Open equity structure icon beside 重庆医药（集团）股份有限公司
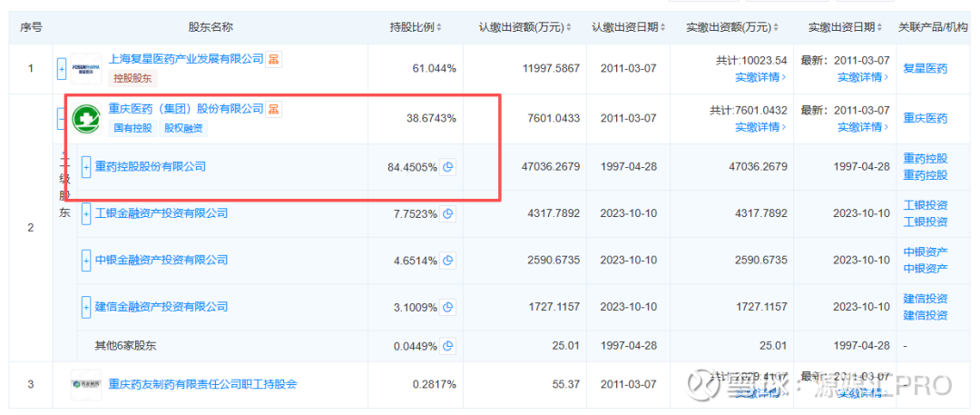Image resolution: width=980 pixels, height=415 pixels. 273,110
